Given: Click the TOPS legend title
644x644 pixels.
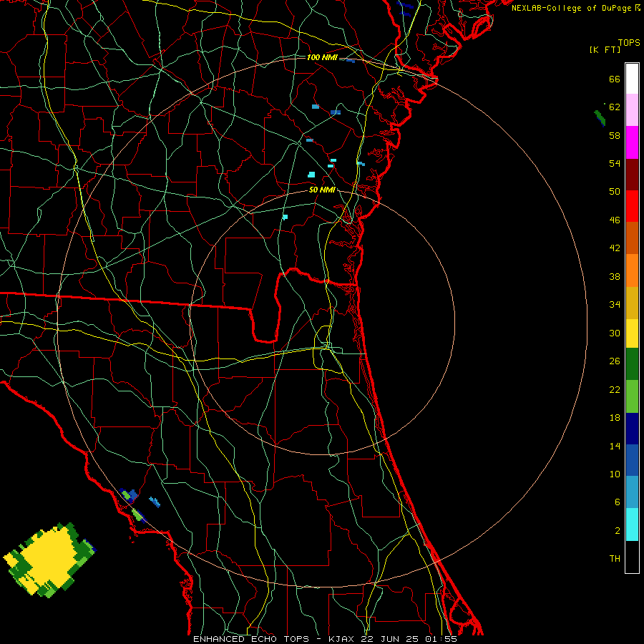Looking at the screenshot, I should coord(629,43).
